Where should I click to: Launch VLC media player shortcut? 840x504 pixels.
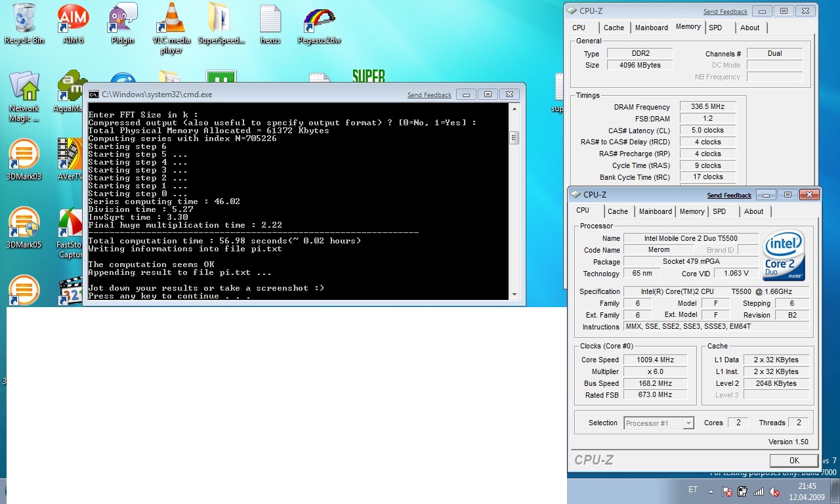click(171, 28)
